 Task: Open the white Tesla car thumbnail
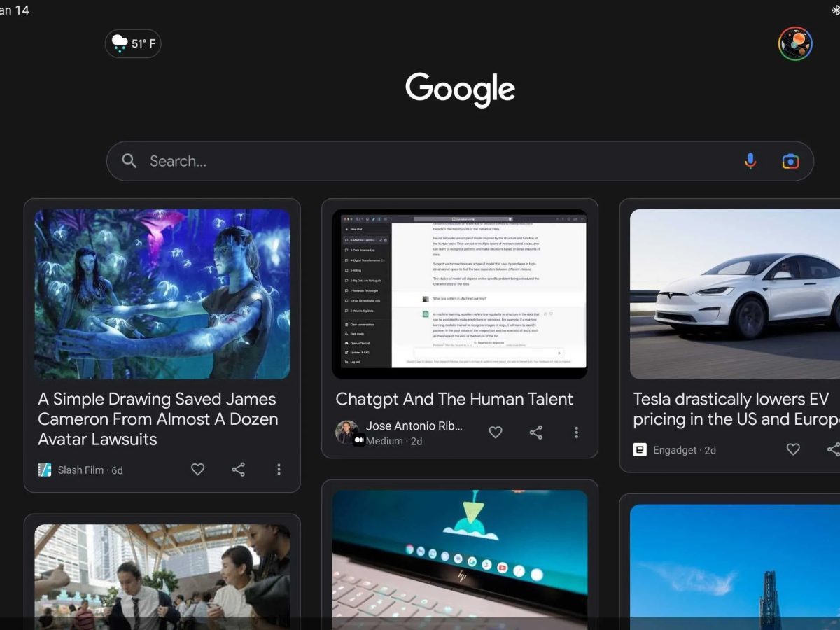pyautogui.click(x=735, y=294)
